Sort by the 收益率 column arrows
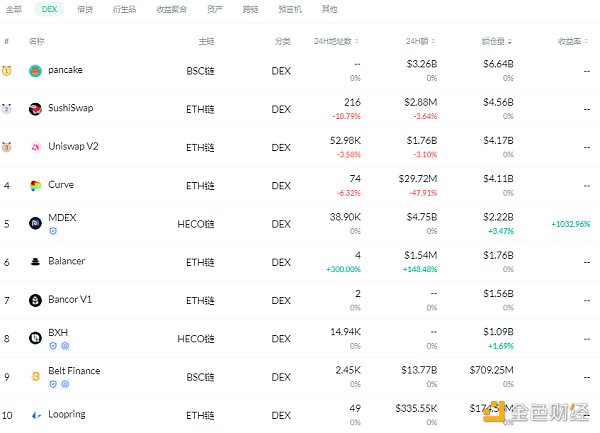The height and width of the screenshot is (433, 600). [586, 41]
